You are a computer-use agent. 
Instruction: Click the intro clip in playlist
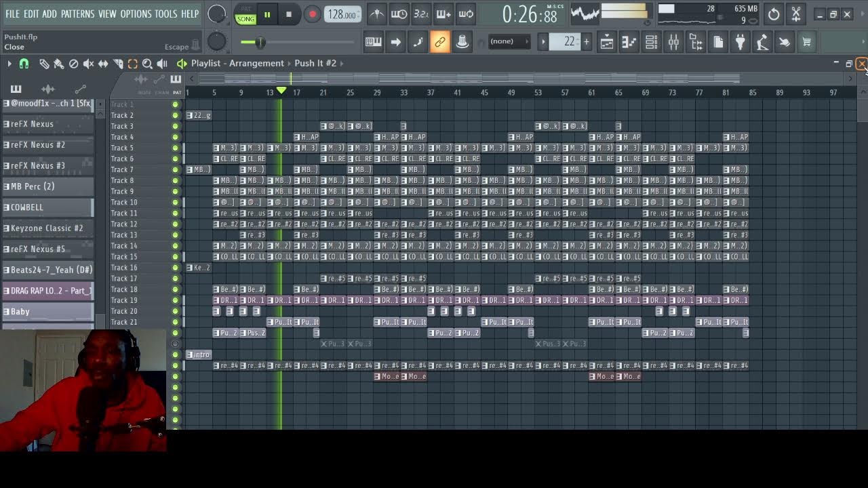pyautogui.click(x=199, y=354)
